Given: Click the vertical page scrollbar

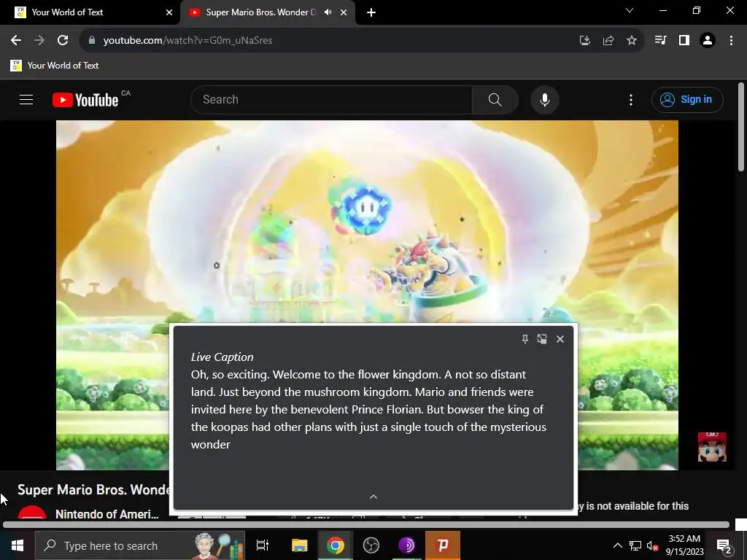Looking at the screenshot, I should 741,127.
